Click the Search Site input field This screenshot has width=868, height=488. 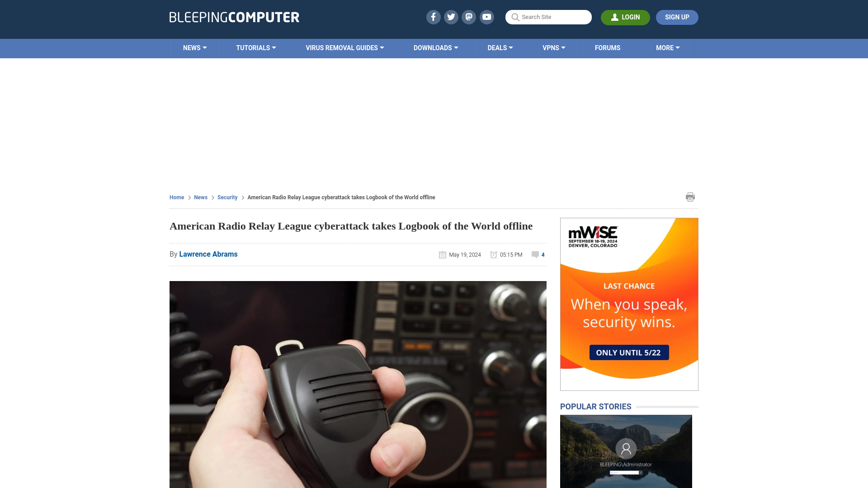point(548,17)
